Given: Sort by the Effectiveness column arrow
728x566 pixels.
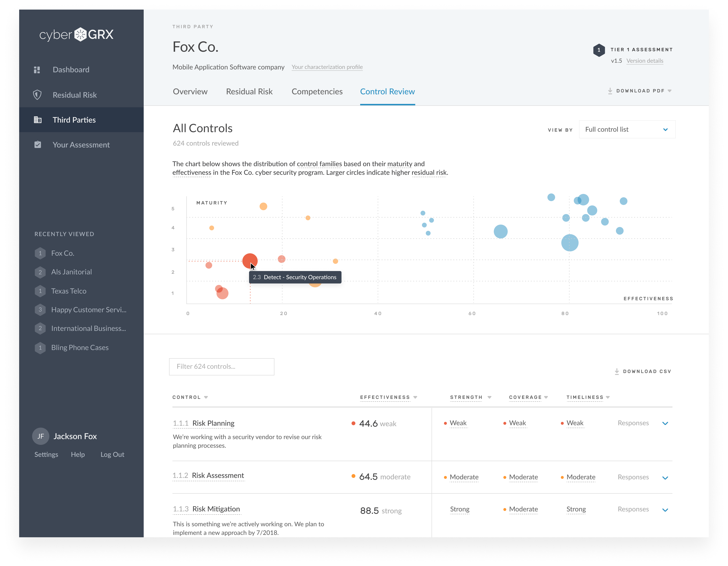Looking at the screenshot, I should (x=415, y=397).
